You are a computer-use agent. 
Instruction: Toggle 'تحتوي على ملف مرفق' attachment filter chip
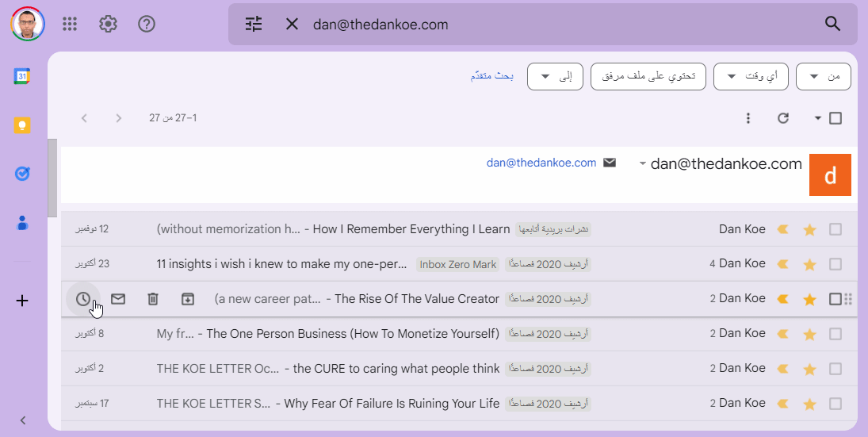pyautogui.click(x=648, y=76)
